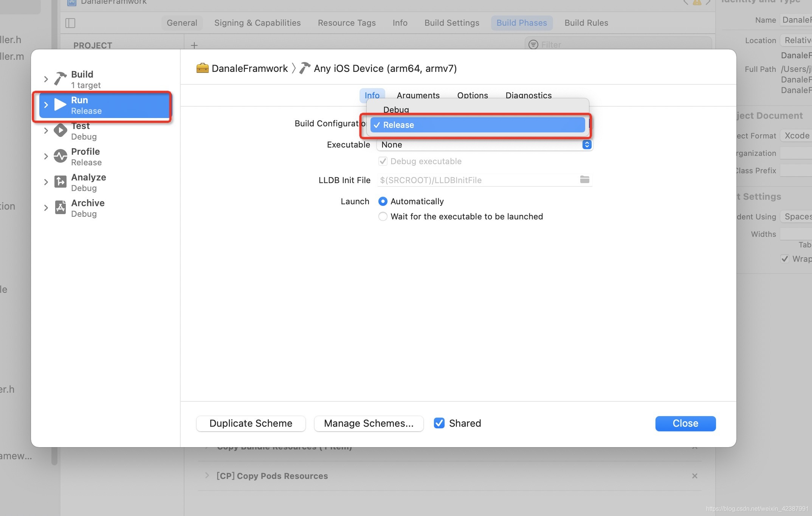Image resolution: width=812 pixels, height=516 pixels.
Task: Open the Build Rules tab
Action: pyautogui.click(x=586, y=23)
